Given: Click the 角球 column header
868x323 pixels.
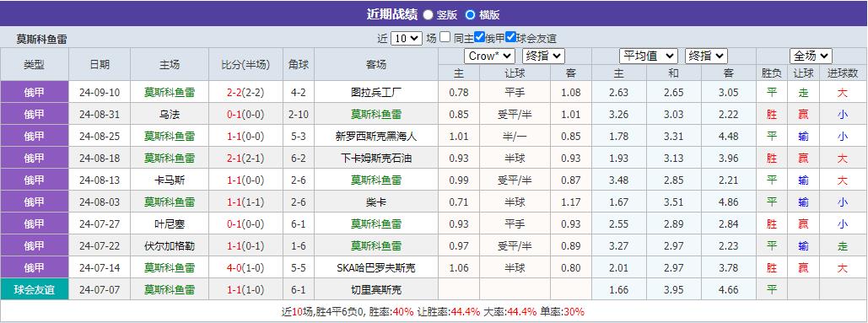Looking at the screenshot, I should 299,65.
